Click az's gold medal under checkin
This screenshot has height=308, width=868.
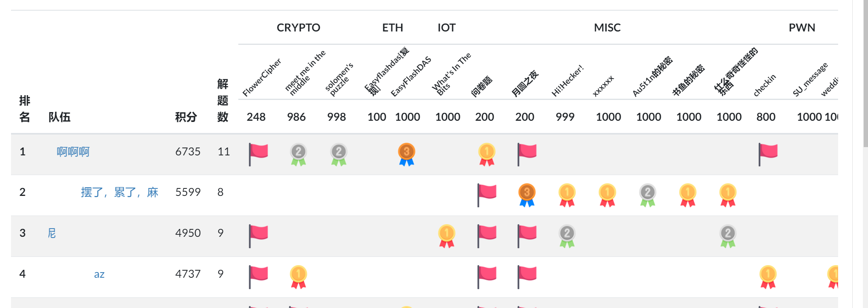click(x=768, y=277)
